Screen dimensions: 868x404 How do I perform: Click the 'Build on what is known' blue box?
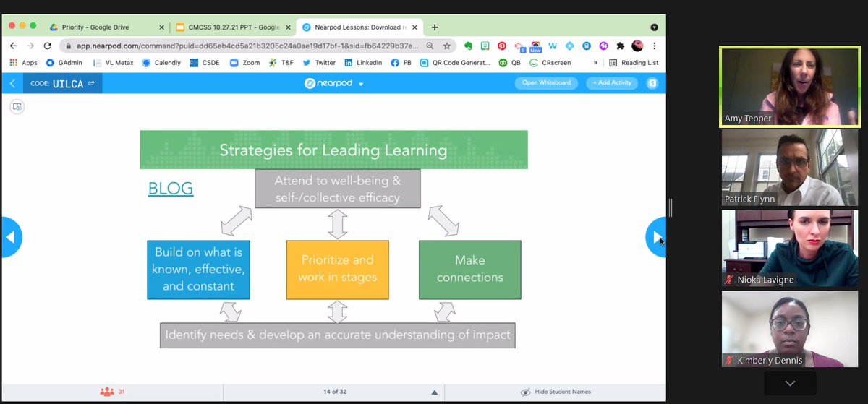click(x=198, y=270)
